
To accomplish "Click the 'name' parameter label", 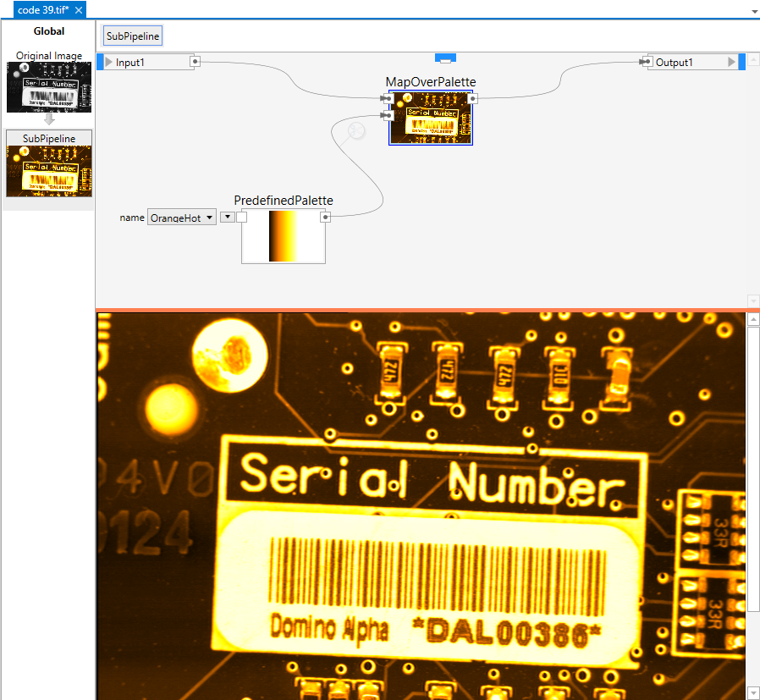I will point(132,218).
